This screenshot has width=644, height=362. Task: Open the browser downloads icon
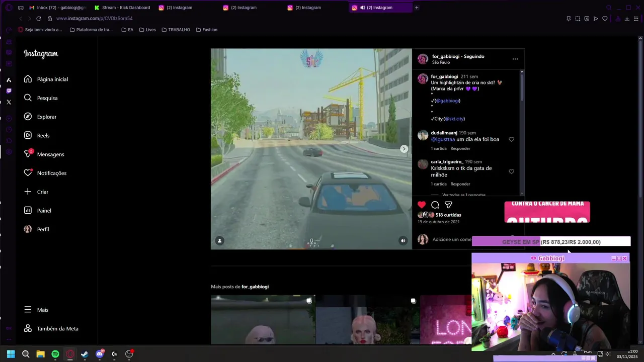[627, 19]
